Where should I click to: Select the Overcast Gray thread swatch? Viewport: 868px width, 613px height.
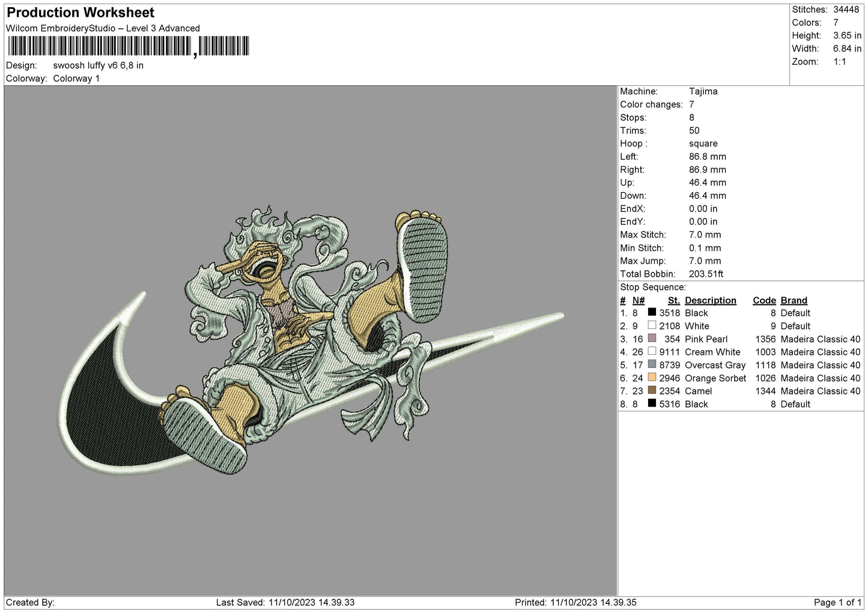pos(652,364)
